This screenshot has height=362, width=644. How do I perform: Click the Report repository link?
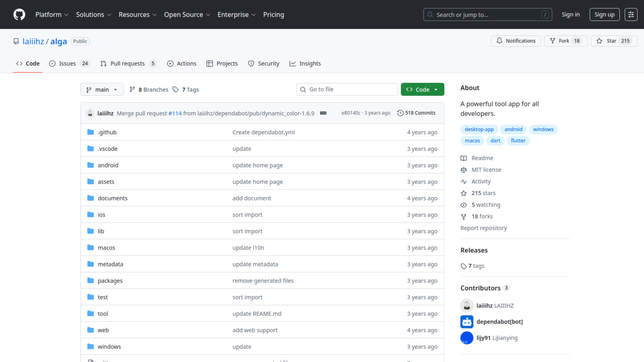pos(483,228)
